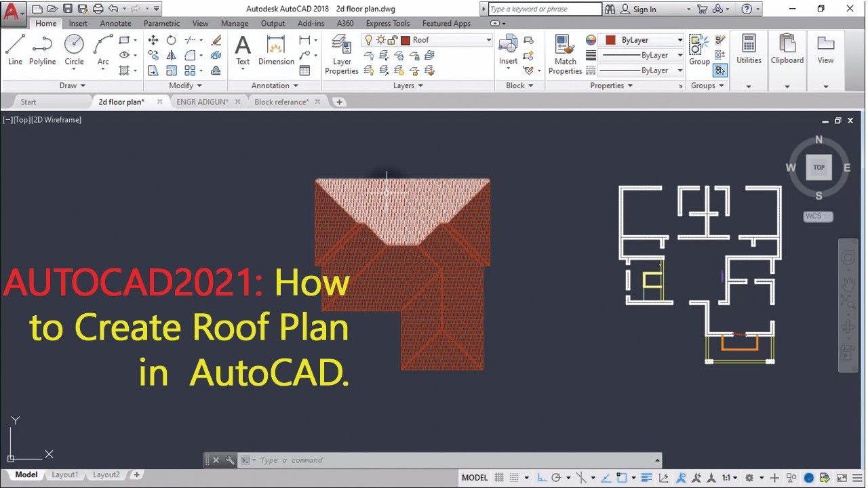Click the object color wheel icon
The image size is (868, 488).
591,40
